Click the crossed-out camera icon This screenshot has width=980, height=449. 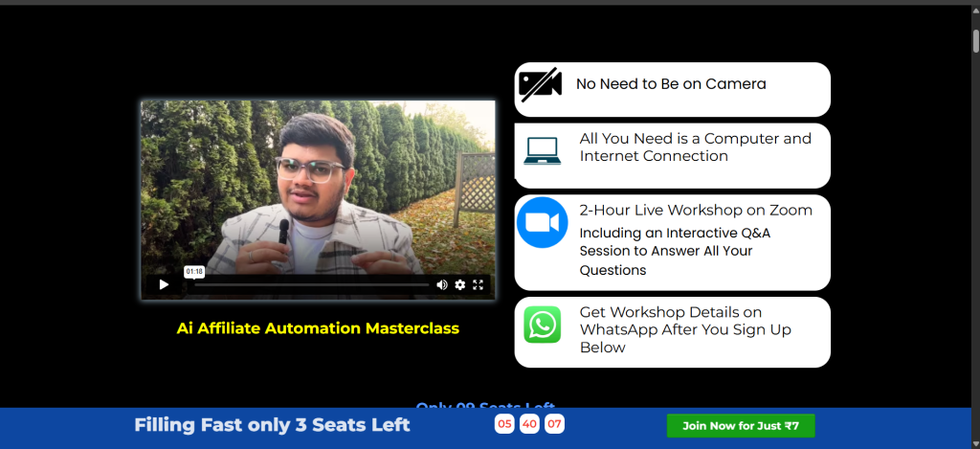click(x=540, y=85)
